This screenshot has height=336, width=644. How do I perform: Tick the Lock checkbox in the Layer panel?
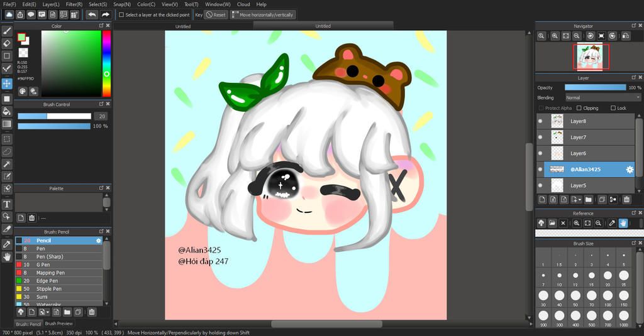tap(613, 108)
